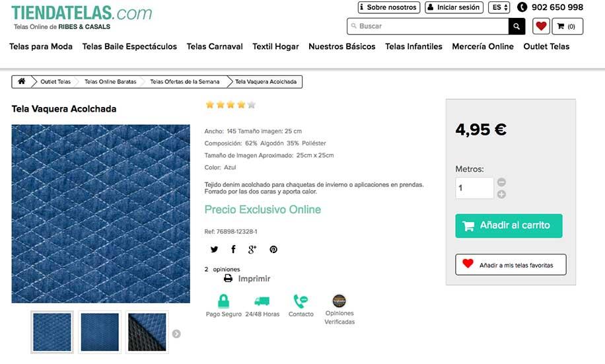Open Mercería Online menu
This screenshot has height=364, width=605.
(x=483, y=46)
